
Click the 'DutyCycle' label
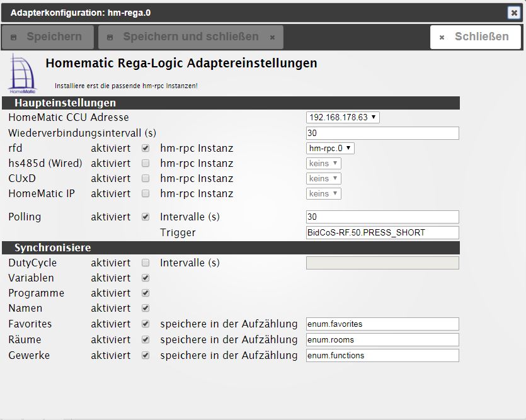pyautogui.click(x=33, y=263)
